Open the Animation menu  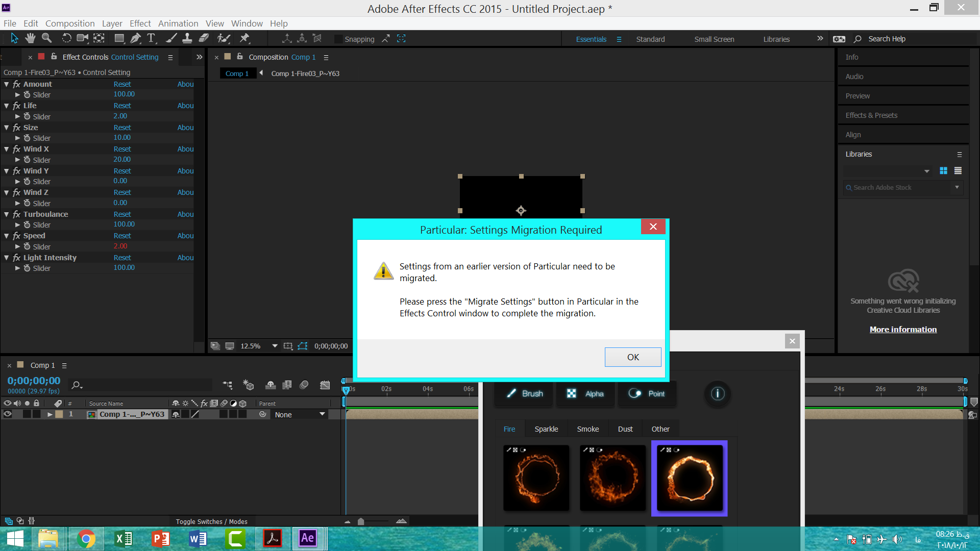pyautogui.click(x=178, y=23)
